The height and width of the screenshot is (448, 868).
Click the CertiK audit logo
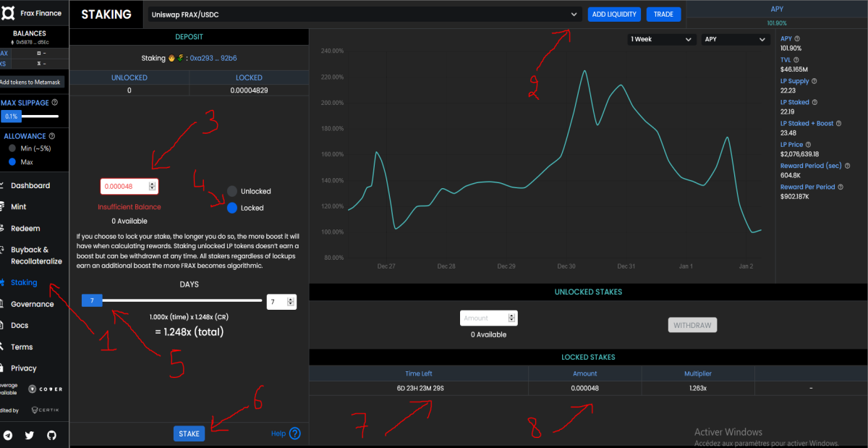(x=46, y=410)
